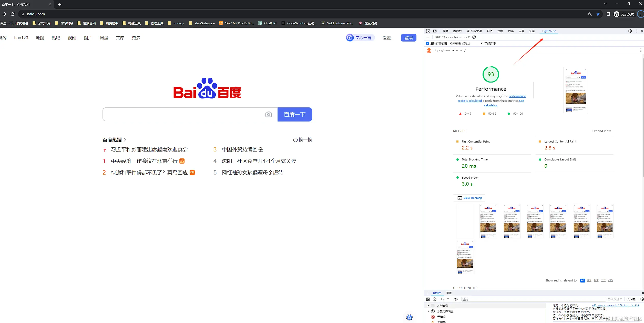Filter audits to All
The height and width of the screenshot is (323, 644).
point(582,280)
